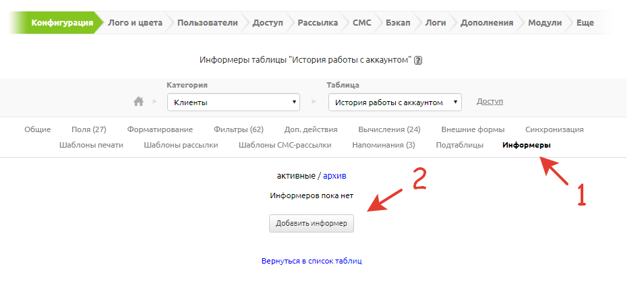Go to the Напоминания (3) tab
The height and width of the screenshot is (306, 644).
point(383,145)
